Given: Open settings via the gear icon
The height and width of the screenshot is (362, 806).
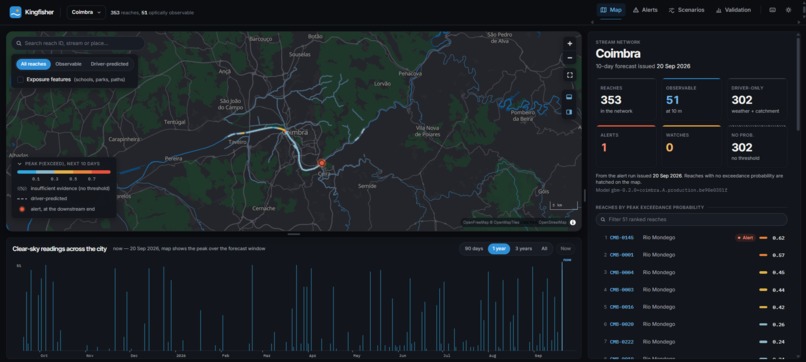Looking at the screenshot, I should click(789, 10).
